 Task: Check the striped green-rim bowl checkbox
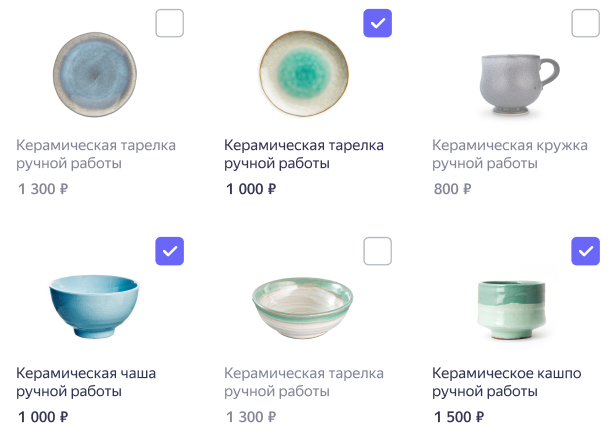tap(377, 251)
